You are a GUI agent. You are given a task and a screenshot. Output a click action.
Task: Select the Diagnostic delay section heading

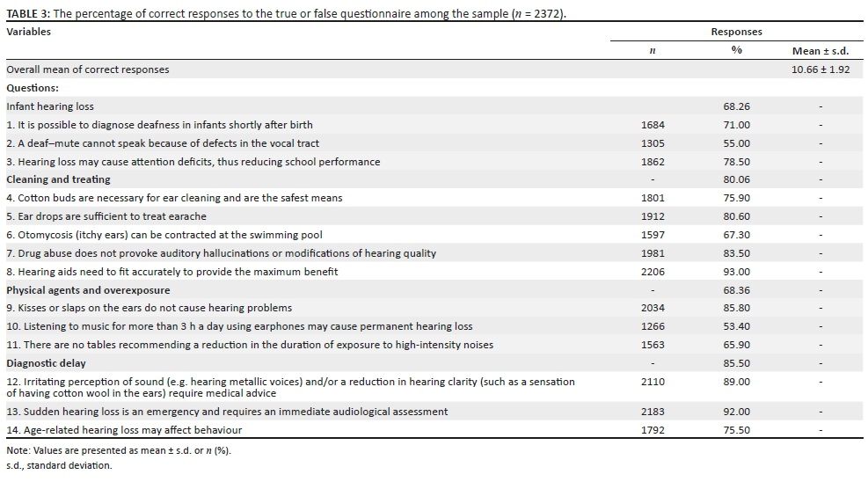point(46,363)
